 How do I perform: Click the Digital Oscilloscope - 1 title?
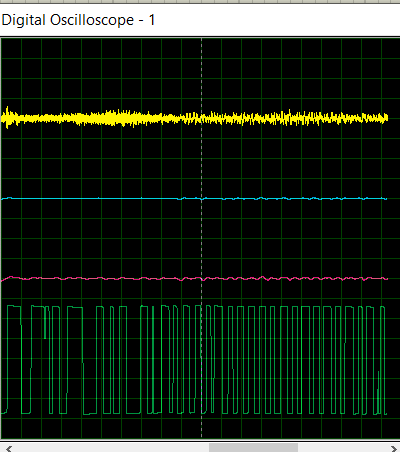click(x=78, y=20)
